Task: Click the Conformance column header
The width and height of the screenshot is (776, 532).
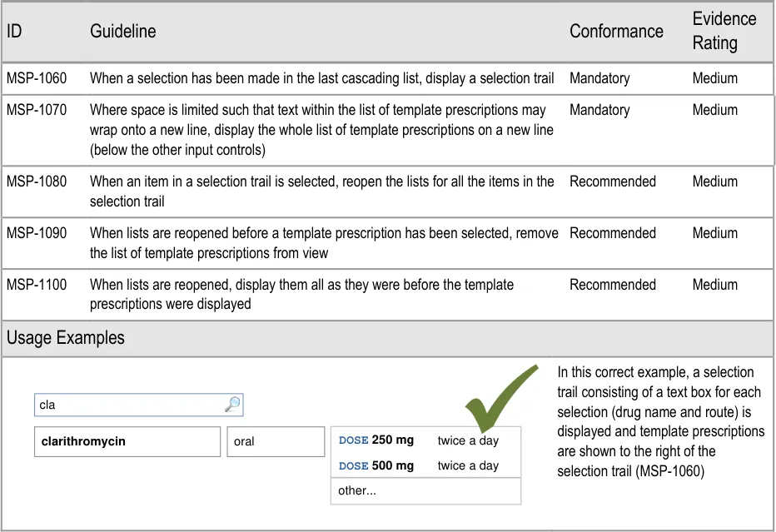Action: tap(616, 32)
